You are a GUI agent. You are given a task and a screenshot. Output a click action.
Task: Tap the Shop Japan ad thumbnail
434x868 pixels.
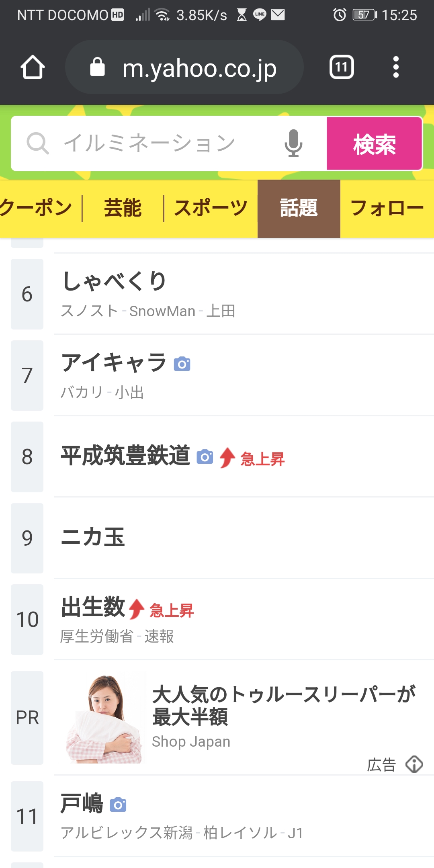(x=104, y=718)
